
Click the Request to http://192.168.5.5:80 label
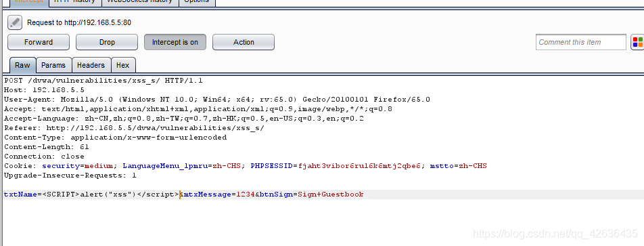(79, 22)
